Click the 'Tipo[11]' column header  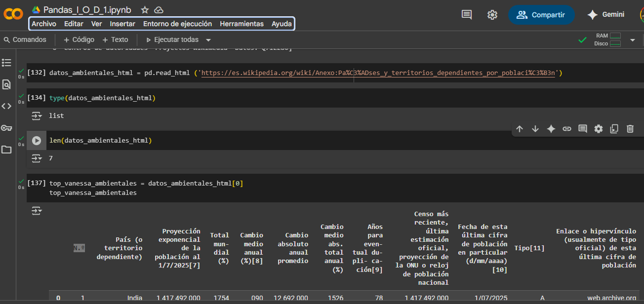pos(529,248)
